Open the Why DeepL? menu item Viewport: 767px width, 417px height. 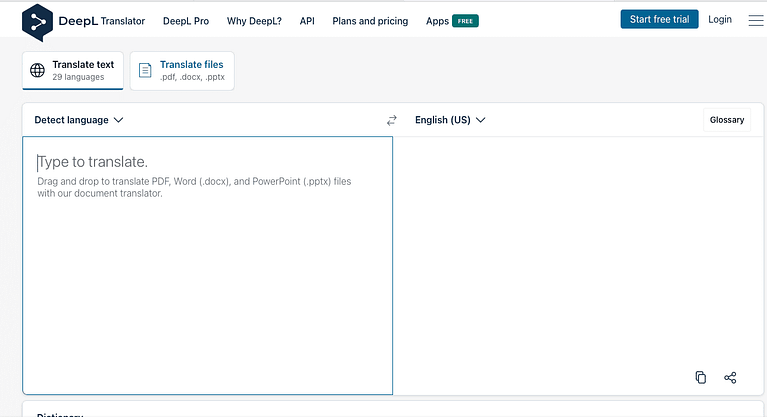point(254,21)
